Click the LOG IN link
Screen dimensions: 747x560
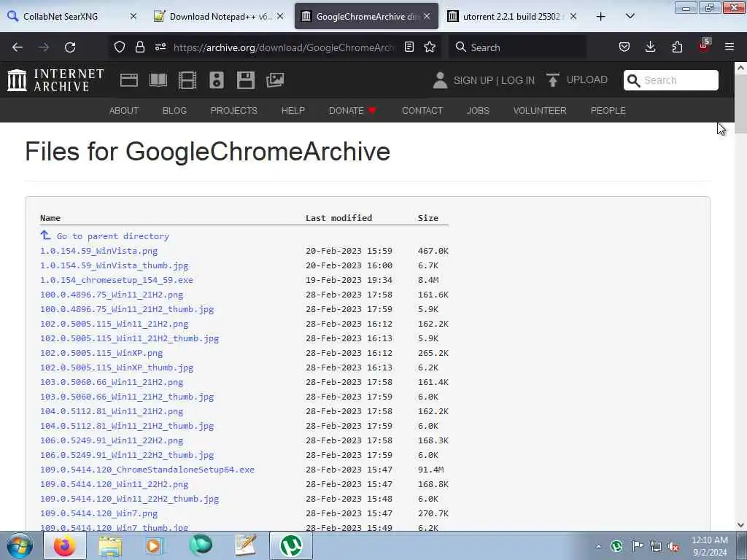click(x=518, y=80)
